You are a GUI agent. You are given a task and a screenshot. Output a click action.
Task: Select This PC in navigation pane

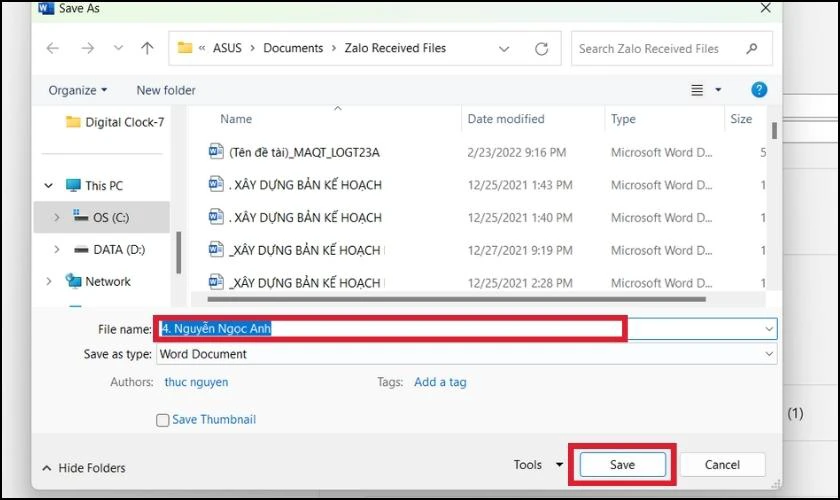pos(94,185)
